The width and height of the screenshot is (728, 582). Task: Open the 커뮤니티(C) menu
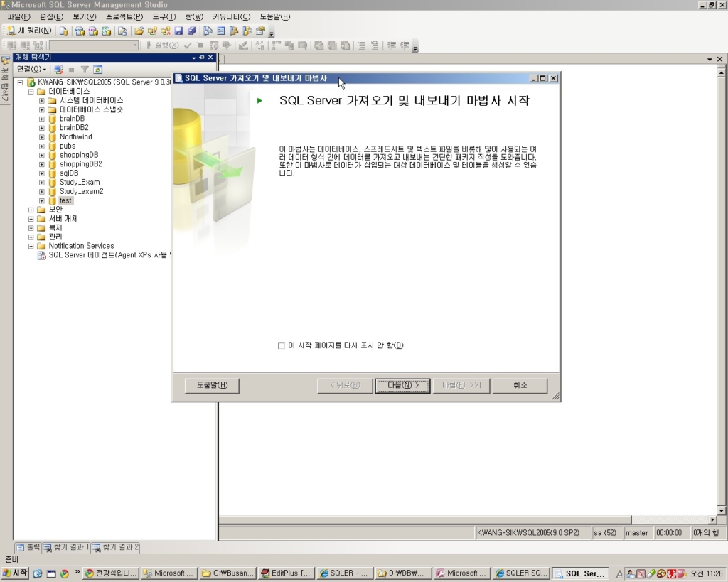(x=231, y=17)
